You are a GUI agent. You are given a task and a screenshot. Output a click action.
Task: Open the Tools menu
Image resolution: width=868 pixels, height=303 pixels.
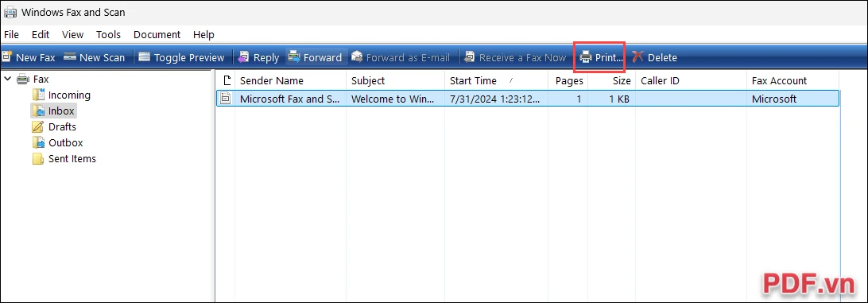[x=108, y=34]
